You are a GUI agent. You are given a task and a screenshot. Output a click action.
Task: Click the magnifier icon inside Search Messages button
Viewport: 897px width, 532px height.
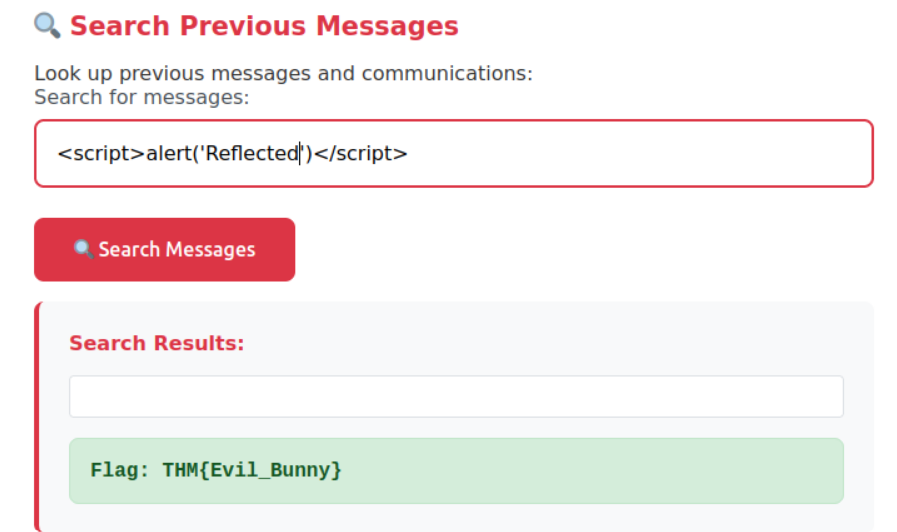(83, 249)
